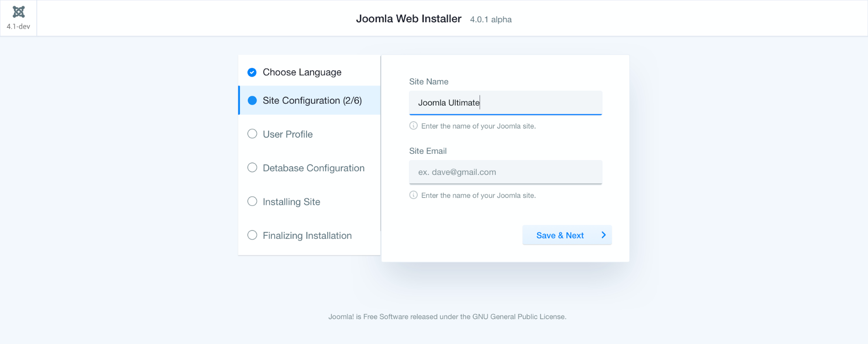Click the 4.1-dev version label
The height and width of the screenshot is (344, 868).
pyautogui.click(x=18, y=26)
